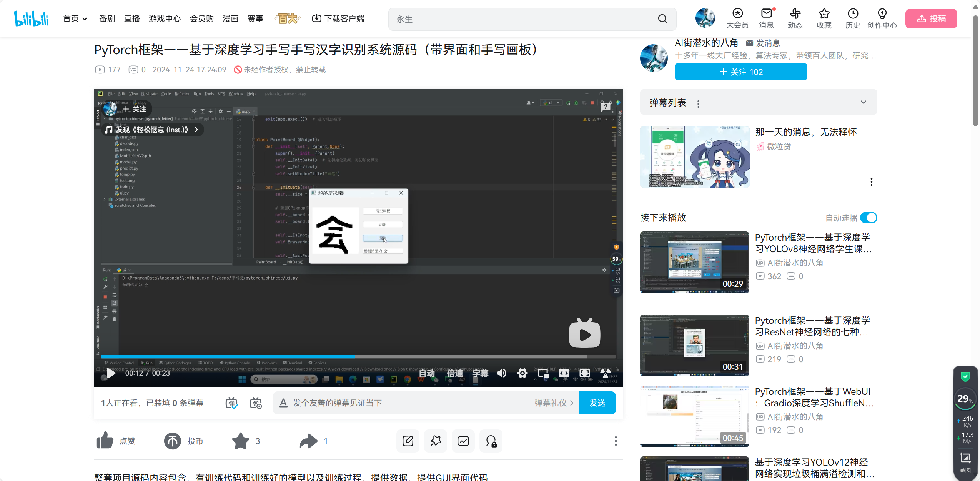
Task: Enable picture-in-picture mode icon
Action: tap(543, 373)
